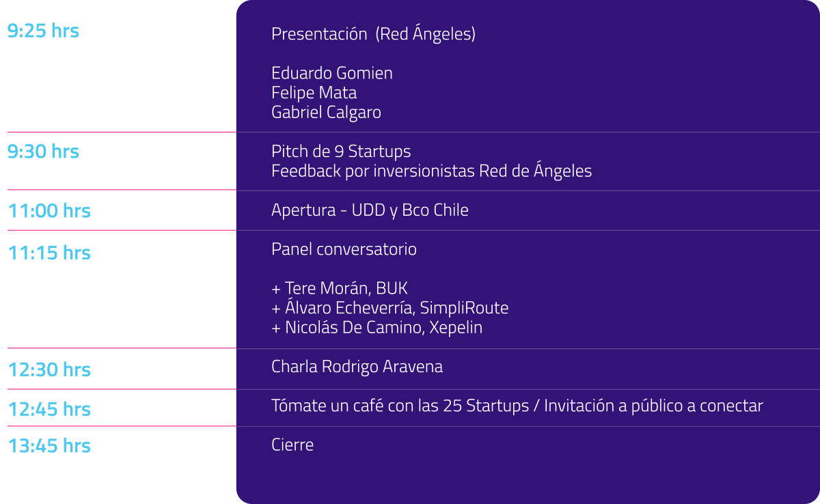Select Feedback por inversionistas Red de Ángeles
The width and height of the screenshot is (820, 504).
coord(431,171)
